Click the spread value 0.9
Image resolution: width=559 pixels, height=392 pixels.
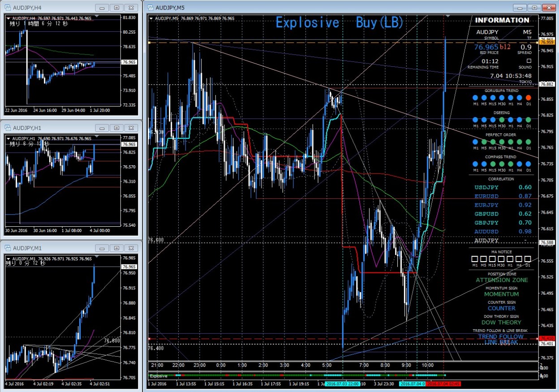click(526, 47)
